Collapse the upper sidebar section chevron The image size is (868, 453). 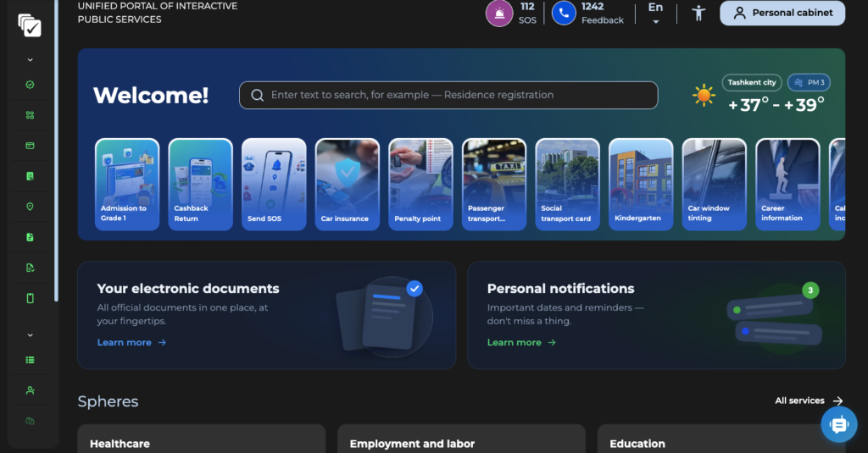(x=30, y=60)
